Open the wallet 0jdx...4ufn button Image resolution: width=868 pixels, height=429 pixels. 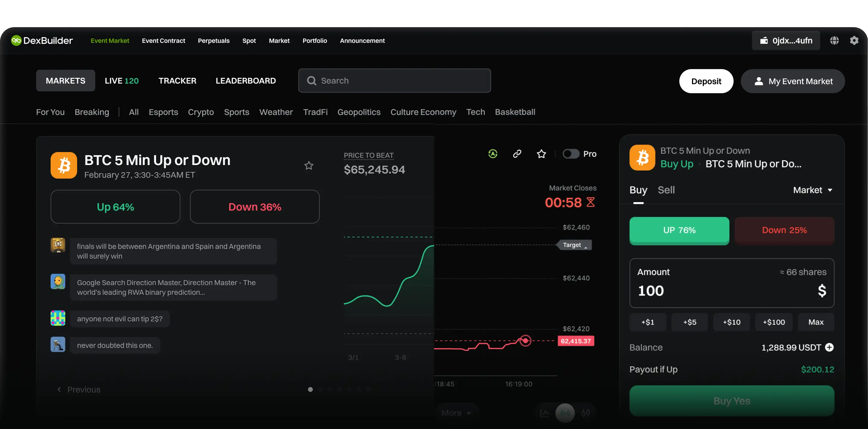click(x=786, y=40)
